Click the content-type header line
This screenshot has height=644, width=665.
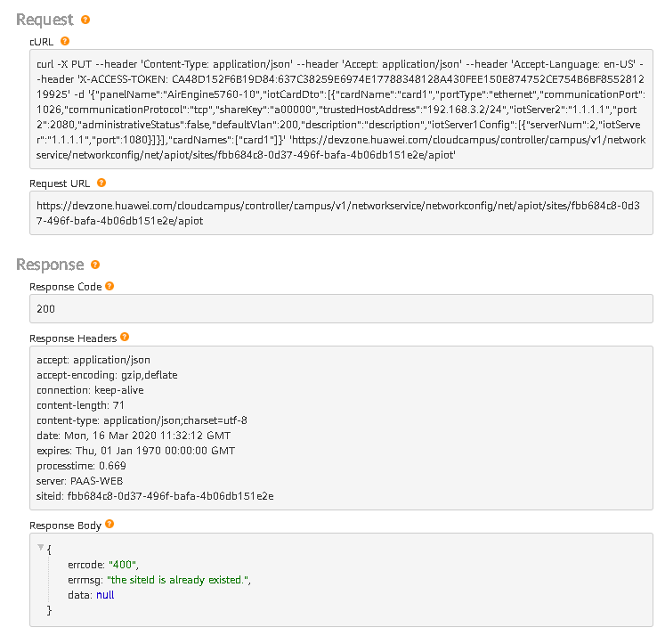tap(142, 420)
